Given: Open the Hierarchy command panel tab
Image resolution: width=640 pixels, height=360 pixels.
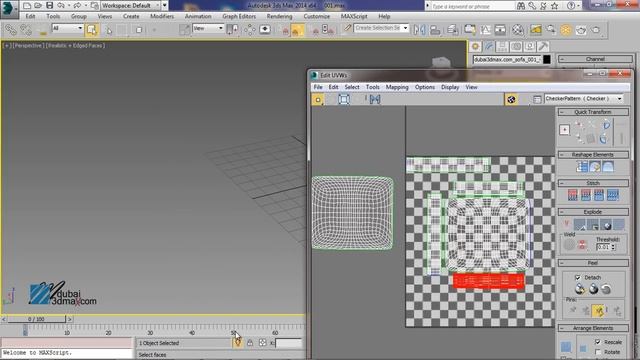Looking at the screenshot, I should (502, 47).
